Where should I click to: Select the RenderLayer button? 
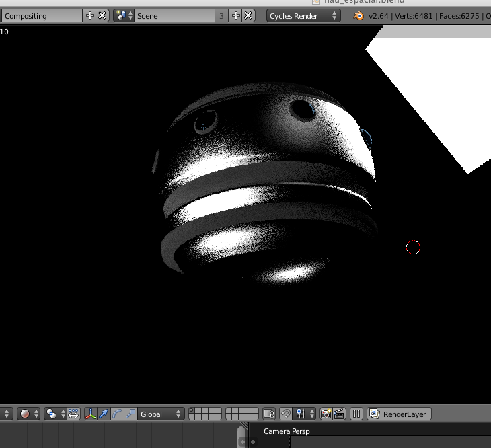click(x=399, y=414)
